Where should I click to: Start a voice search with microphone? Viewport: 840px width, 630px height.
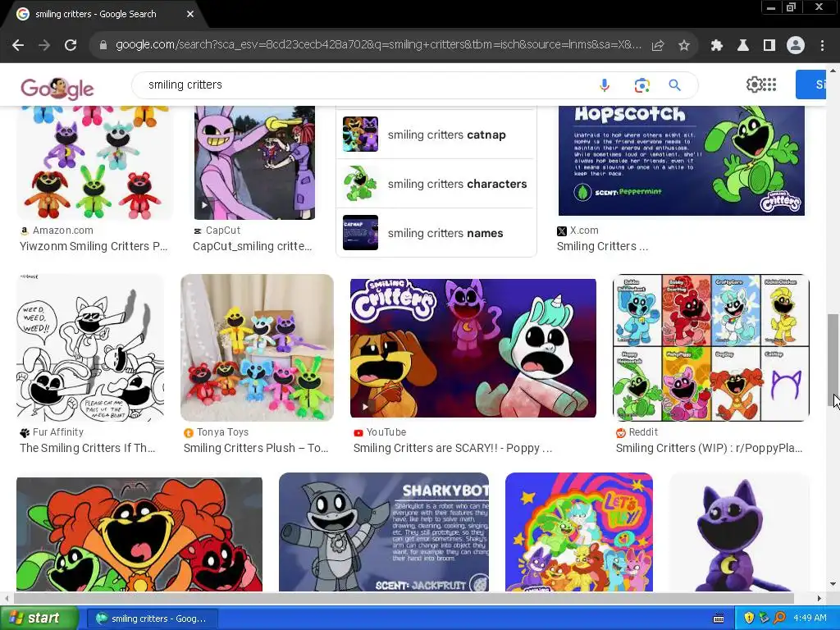click(605, 84)
